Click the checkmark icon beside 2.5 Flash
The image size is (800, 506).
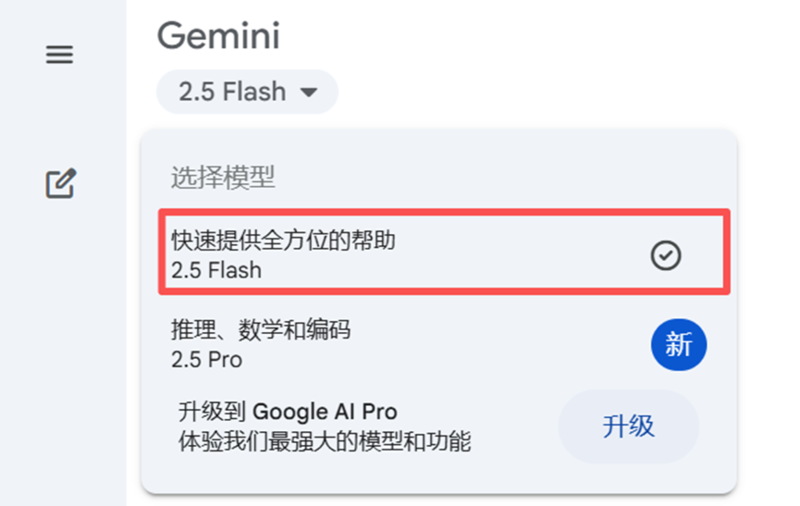pyautogui.click(x=665, y=256)
